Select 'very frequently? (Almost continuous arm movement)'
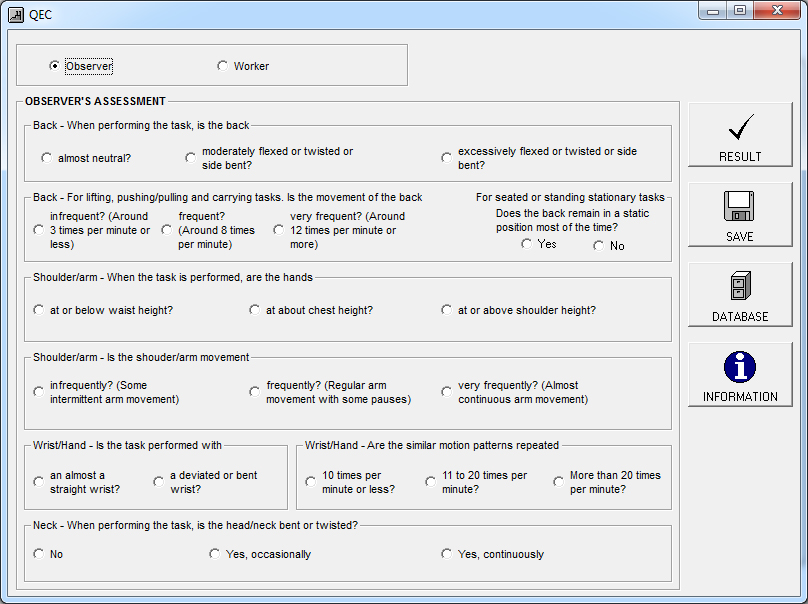 click(x=446, y=392)
